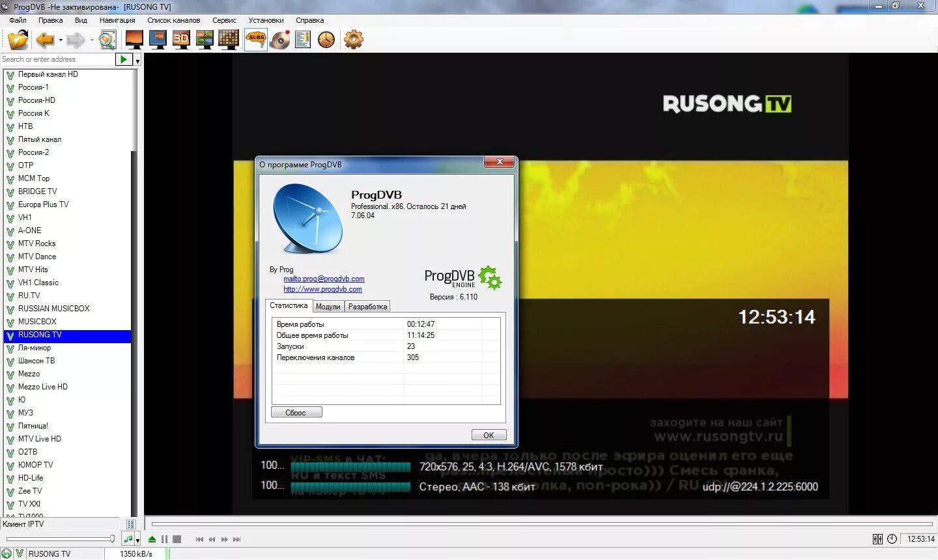The image size is (938, 560).
Task: Open the channel search magnifier tool
Action: [x=107, y=40]
